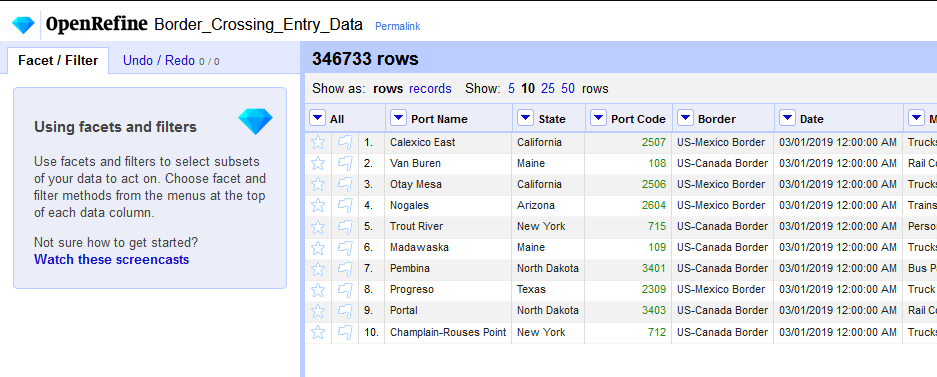This screenshot has height=377, width=937.
Task: Switch to the Facet / Filter tab
Action: pos(58,60)
